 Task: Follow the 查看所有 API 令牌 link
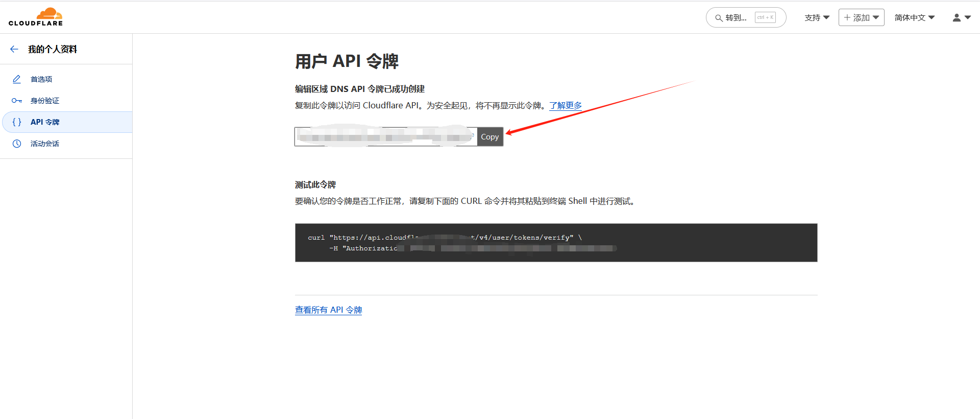(328, 310)
